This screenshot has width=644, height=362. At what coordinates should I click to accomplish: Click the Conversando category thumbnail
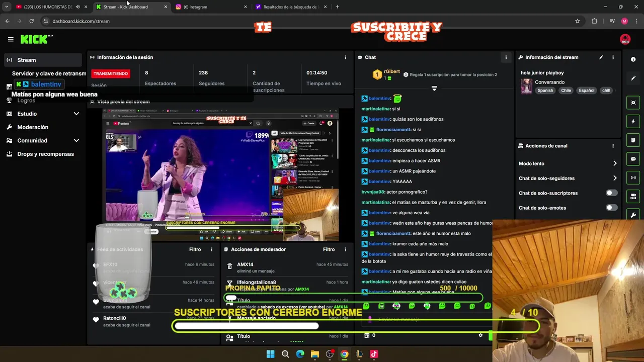point(526,86)
